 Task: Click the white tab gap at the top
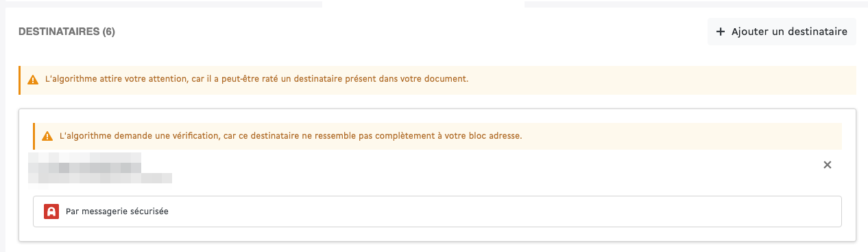point(423,3)
